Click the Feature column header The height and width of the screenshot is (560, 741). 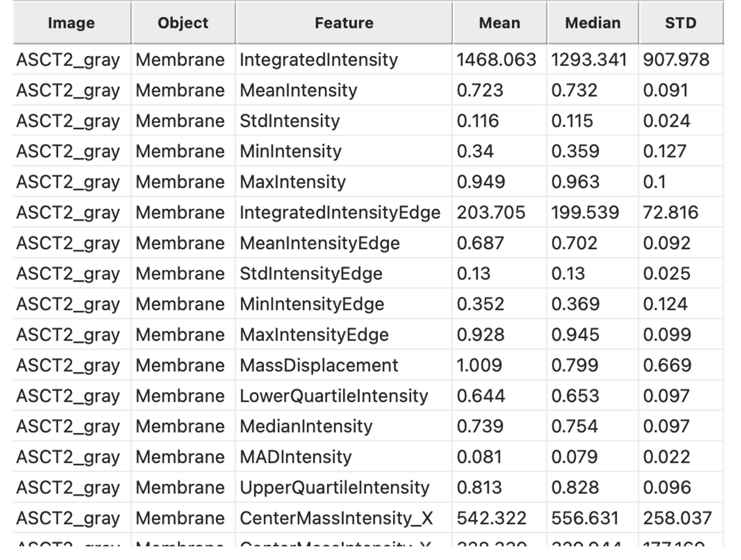tap(344, 23)
